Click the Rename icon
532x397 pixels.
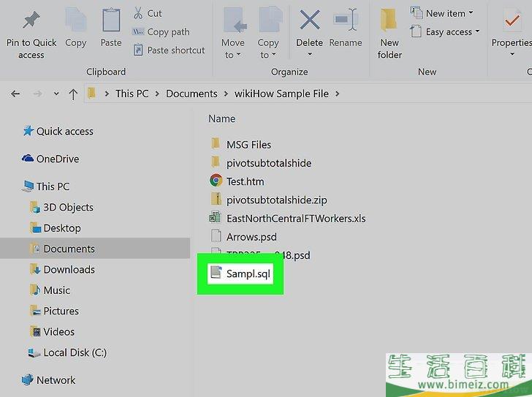click(x=345, y=20)
